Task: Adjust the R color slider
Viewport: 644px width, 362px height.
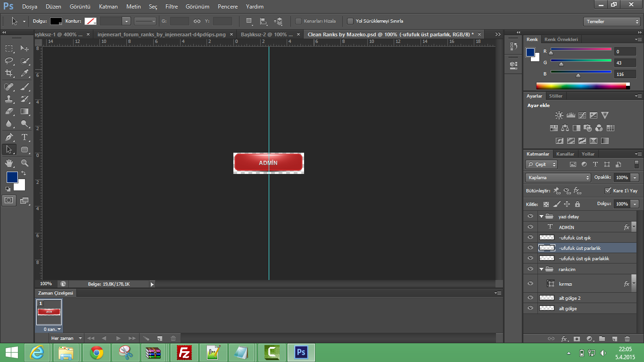Action: click(x=551, y=53)
